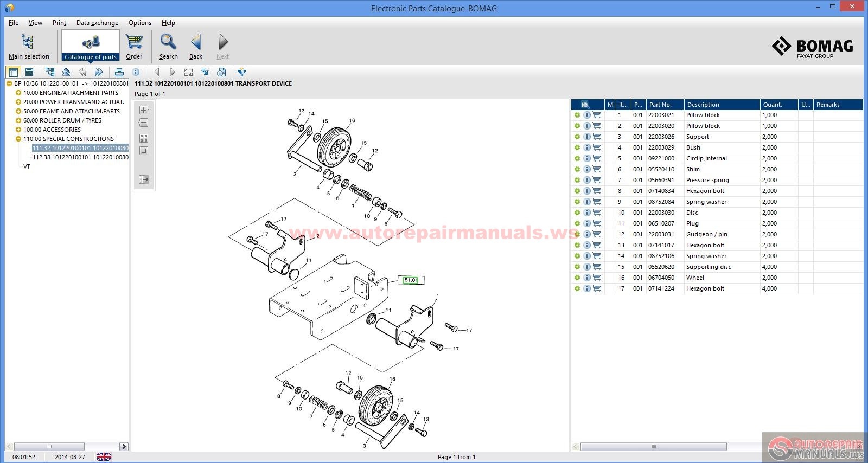The image size is (868, 463).
Task: Switch to list view in secondary toolbar
Action: (x=14, y=72)
